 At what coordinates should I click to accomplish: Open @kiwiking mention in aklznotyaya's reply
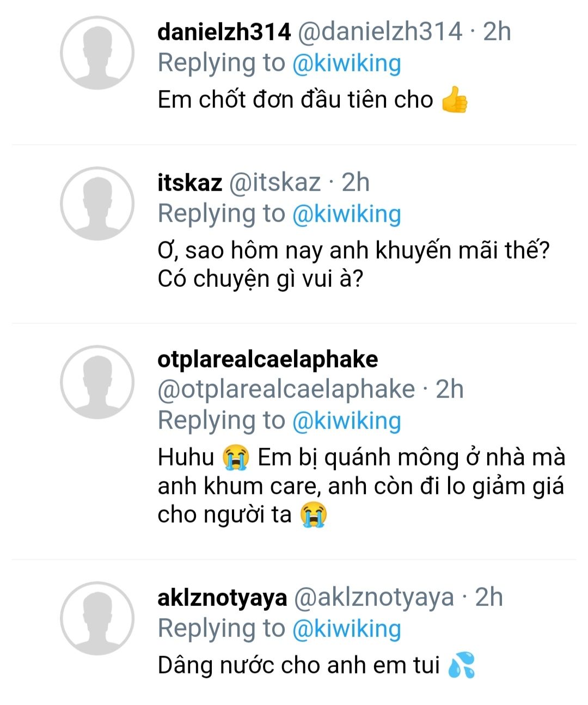click(x=347, y=629)
